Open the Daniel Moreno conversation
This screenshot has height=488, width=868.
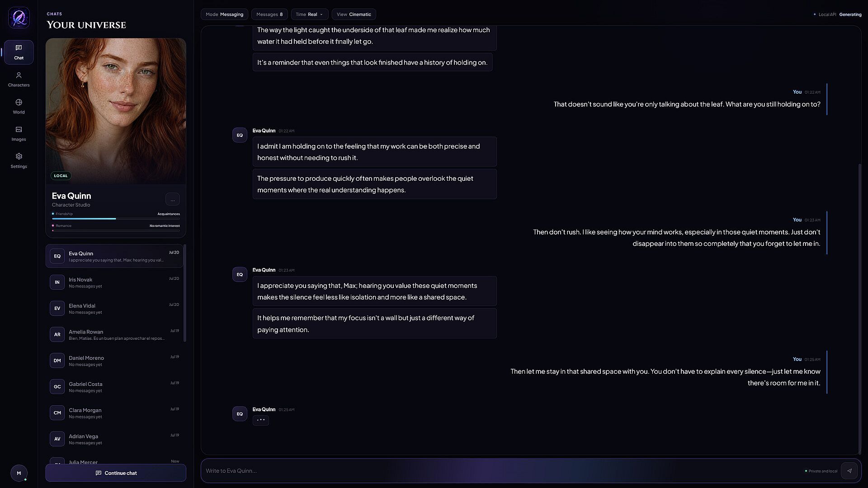(114, 361)
